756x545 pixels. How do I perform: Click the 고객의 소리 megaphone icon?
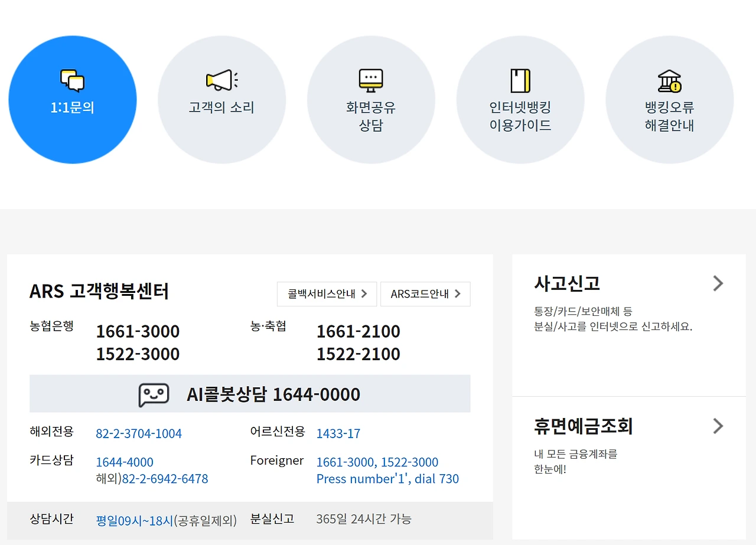(221, 80)
